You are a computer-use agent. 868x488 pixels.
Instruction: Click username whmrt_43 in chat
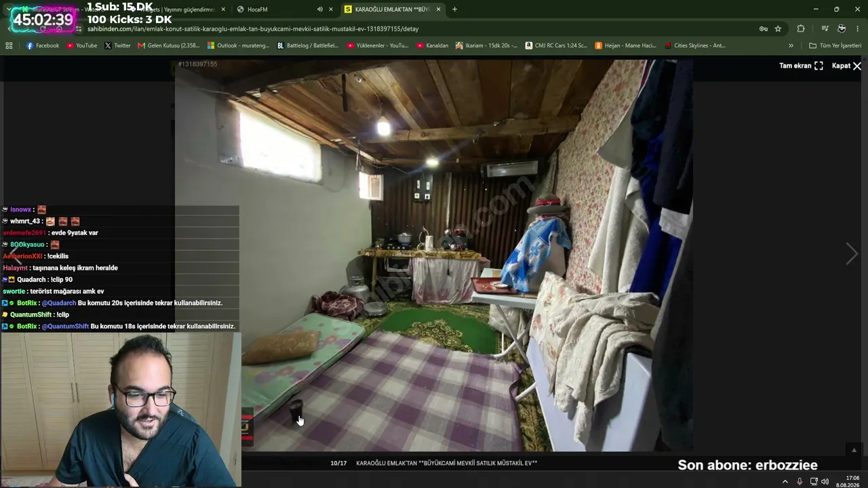point(25,222)
